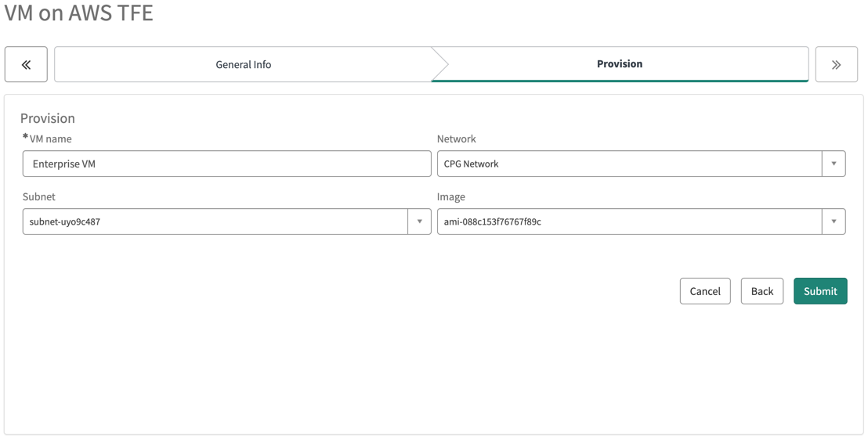Open the Image dropdown arrow

(x=834, y=221)
